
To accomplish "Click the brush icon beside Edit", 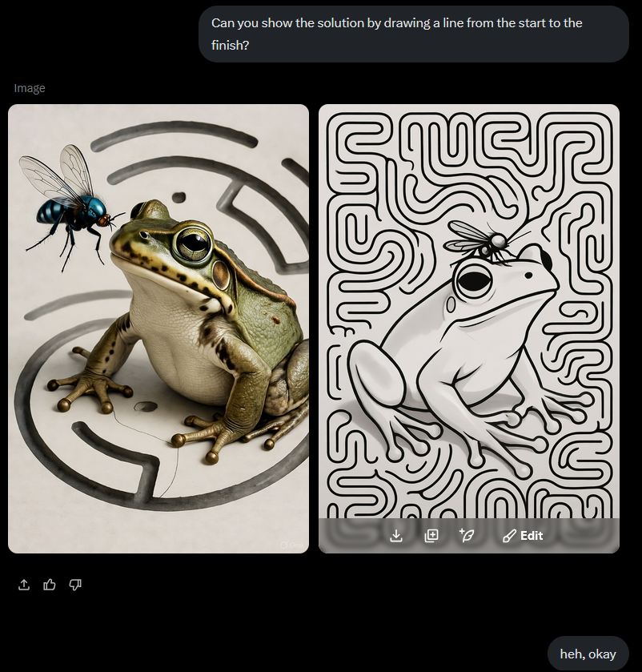I will point(509,536).
